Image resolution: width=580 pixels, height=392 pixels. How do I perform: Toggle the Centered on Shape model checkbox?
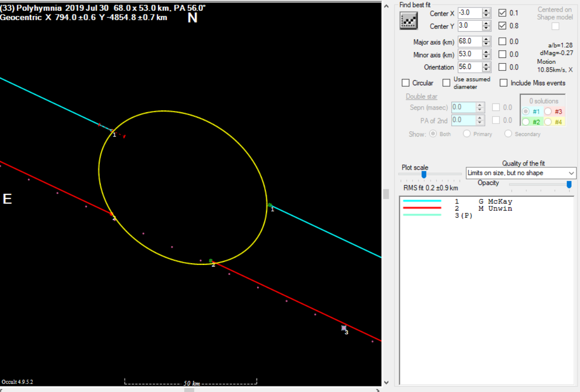[x=555, y=26]
